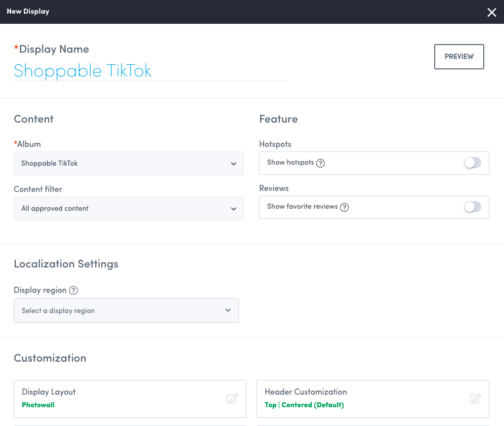
Task: Turn on Show favorite reviews switch
Action: (x=472, y=207)
